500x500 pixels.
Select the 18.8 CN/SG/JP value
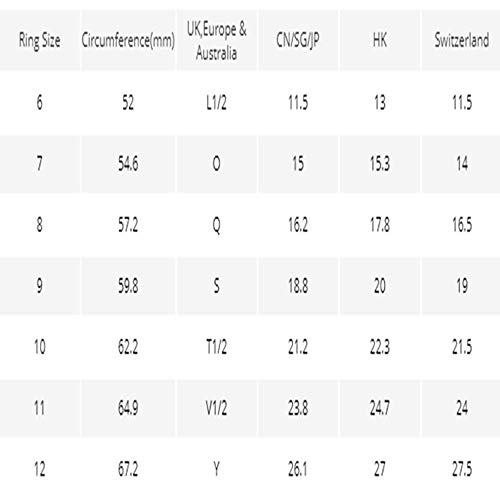298,286
